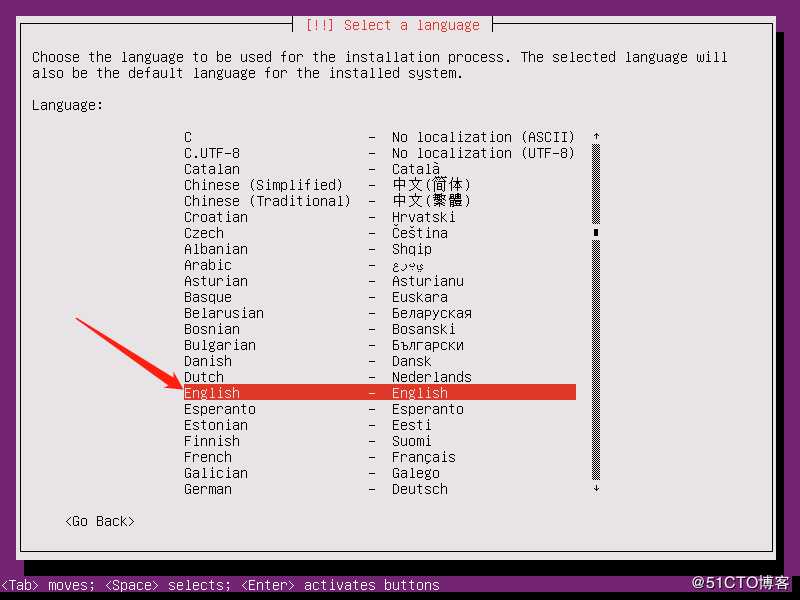Click the scrollbar up arrow
Image resolution: width=800 pixels, height=600 pixels.
(x=596, y=136)
